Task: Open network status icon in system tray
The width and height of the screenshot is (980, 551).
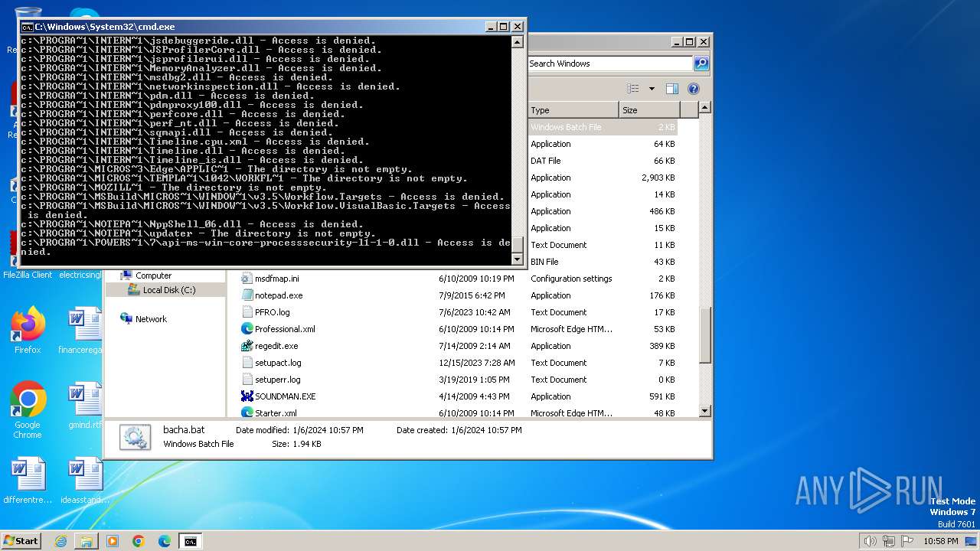Action: point(889,541)
